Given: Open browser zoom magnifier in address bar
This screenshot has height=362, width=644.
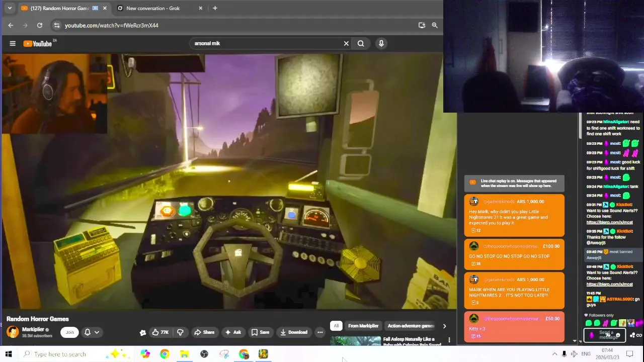Looking at the screenshot, I should pos(435,25).
